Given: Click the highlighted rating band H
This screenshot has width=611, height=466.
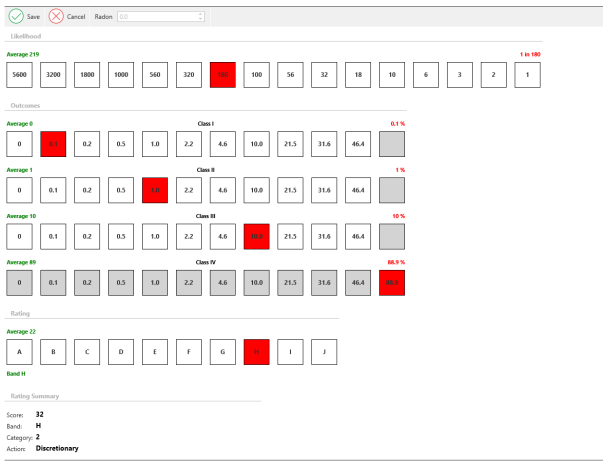Looking at the screenshot, I should click(257, 351).
